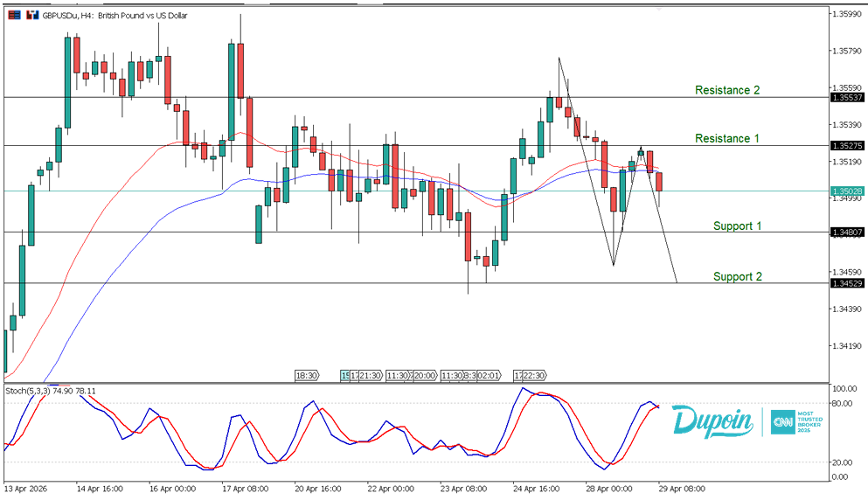
Task: Click the 1.35190 price scale value
Action: coord(847,162)
